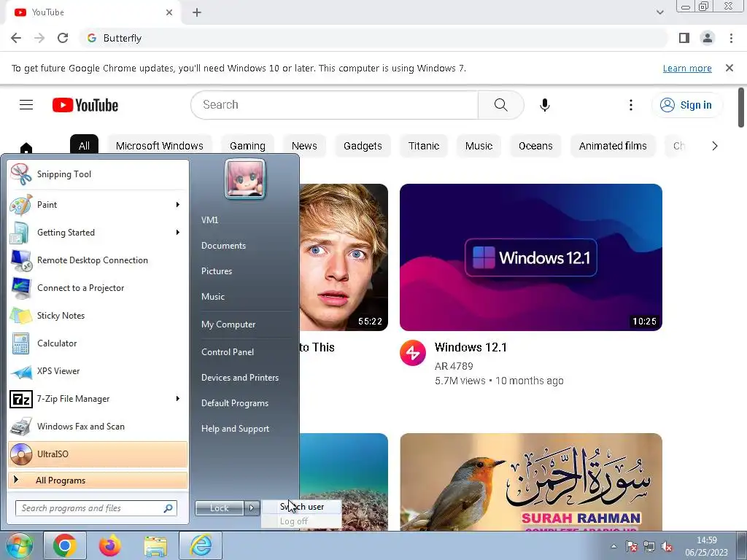Open Firefox from the taskbar
The image size is (747, 560).
click(110, 545)
